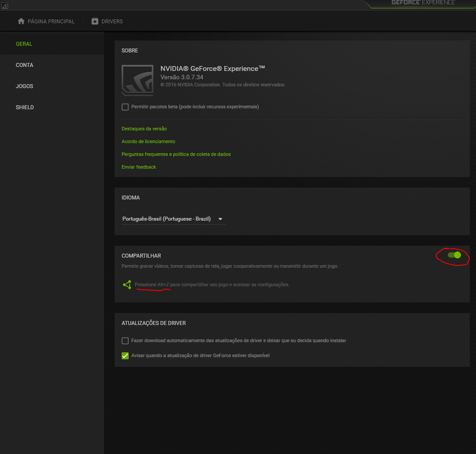
Task: Open the Jogos settings section
Action: click(52, 86)
